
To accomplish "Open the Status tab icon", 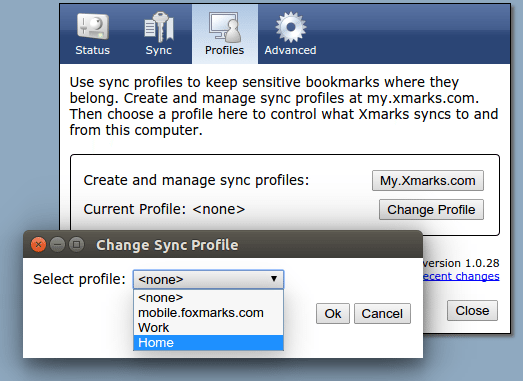I will [x=93, y=27].
